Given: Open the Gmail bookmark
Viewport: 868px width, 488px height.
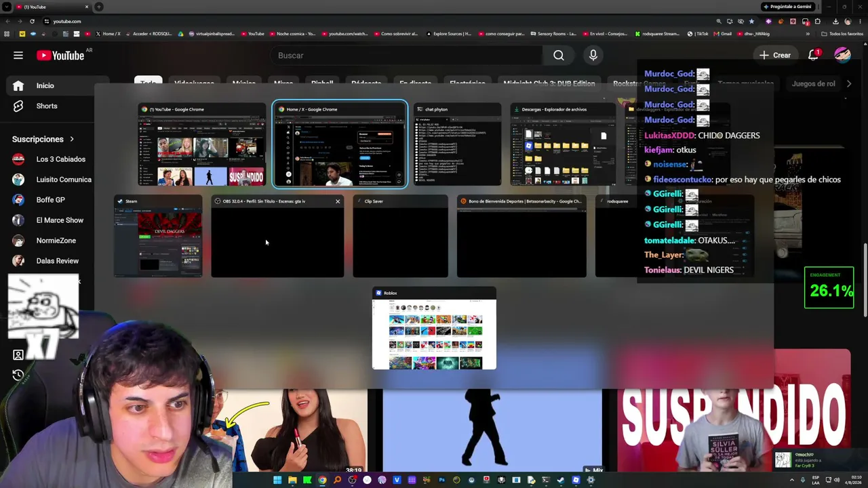Looking at the screenshot, I should [722, 34].
